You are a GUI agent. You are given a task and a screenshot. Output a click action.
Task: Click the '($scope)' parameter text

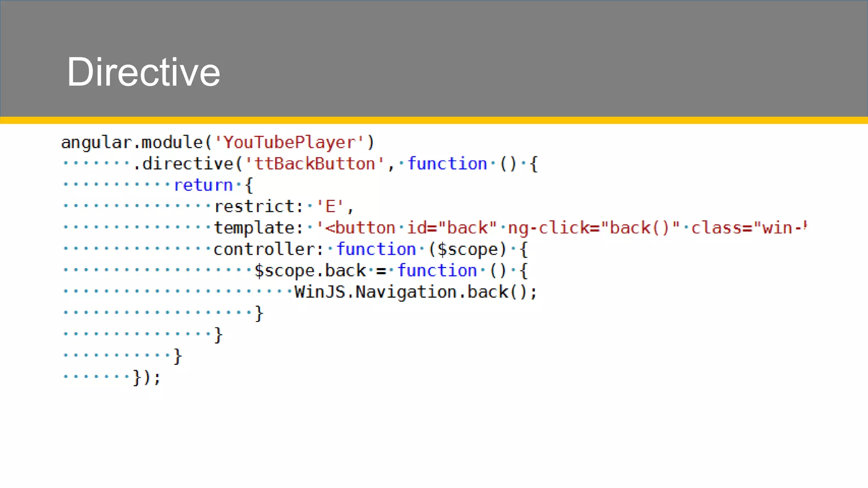(x=467, y=250)
